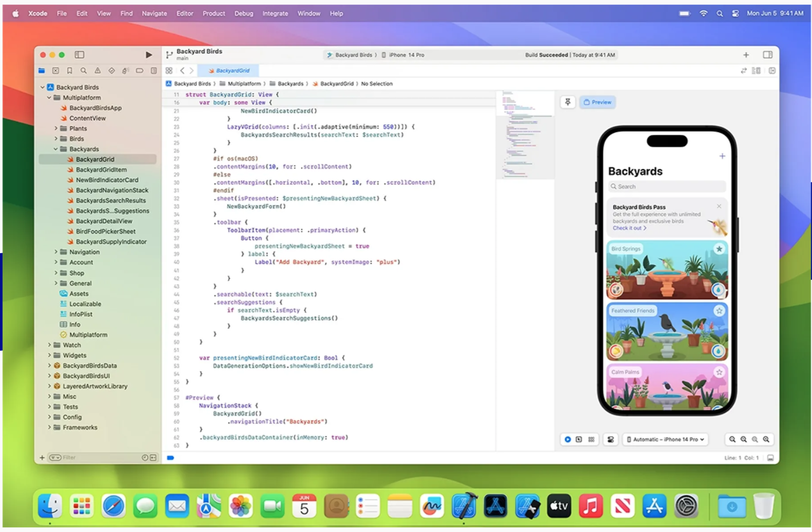The image size is (812, 532).
Task: Open Xcode from the Dock
Action: coord(464,506)
